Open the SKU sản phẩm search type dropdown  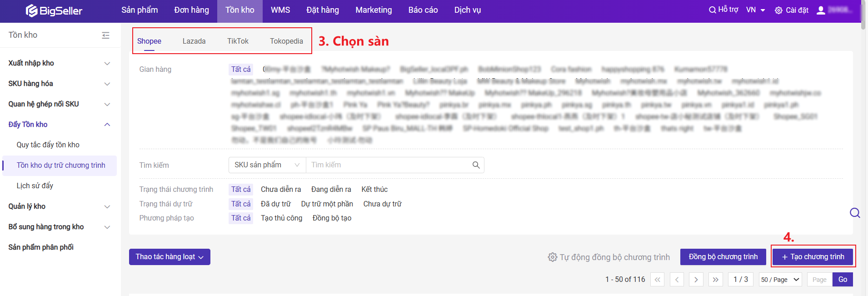[x=267, y=165]
